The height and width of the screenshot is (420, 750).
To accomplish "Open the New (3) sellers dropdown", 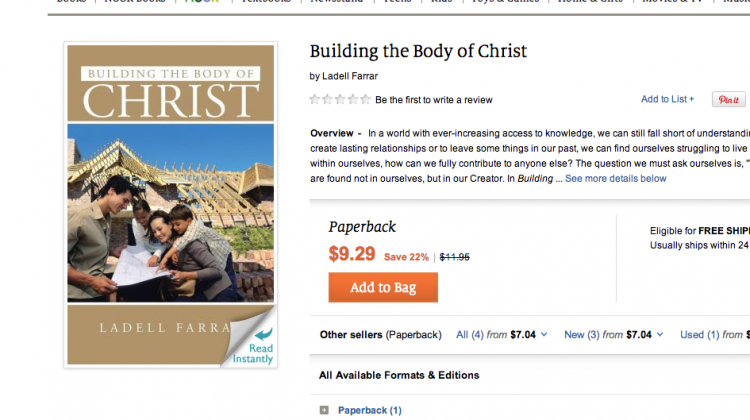I will coord(608,335).
